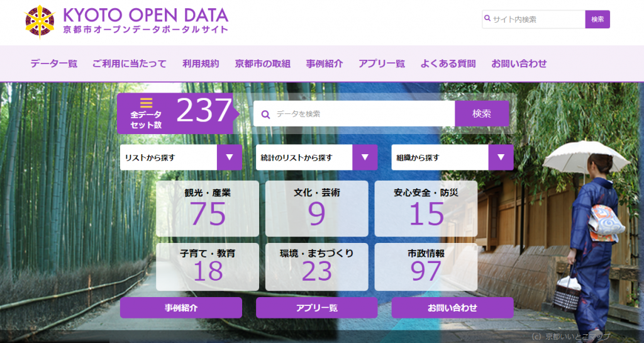Open the 安心安全・防災 15 category card
Viewport: 644px width, 343px height.
426,209
